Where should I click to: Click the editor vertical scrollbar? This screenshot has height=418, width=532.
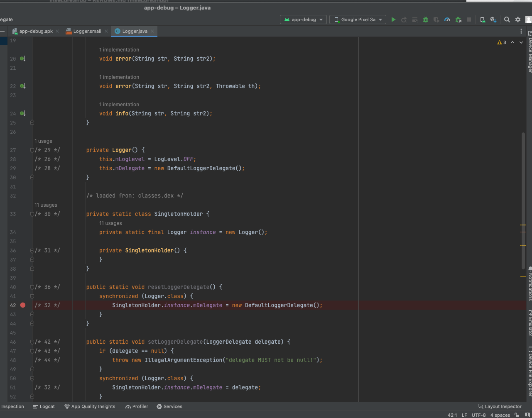[523, 200]
